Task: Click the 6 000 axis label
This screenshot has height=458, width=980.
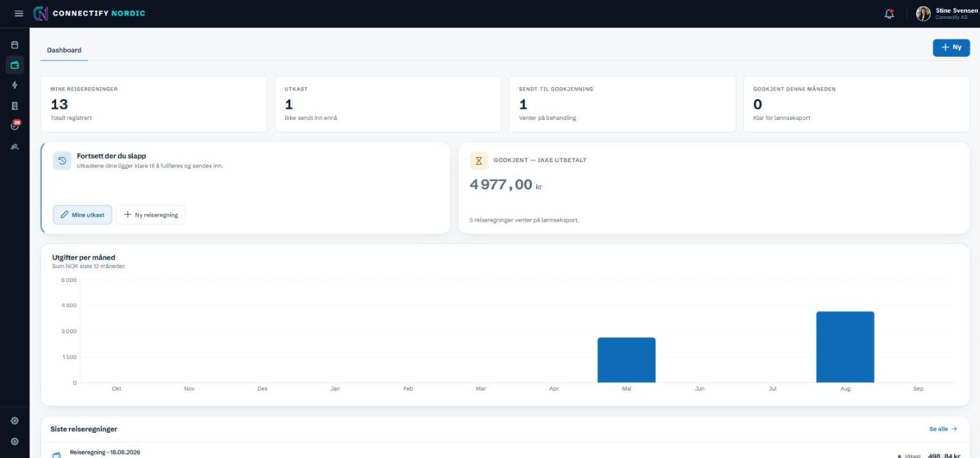Action: point(69,280)
